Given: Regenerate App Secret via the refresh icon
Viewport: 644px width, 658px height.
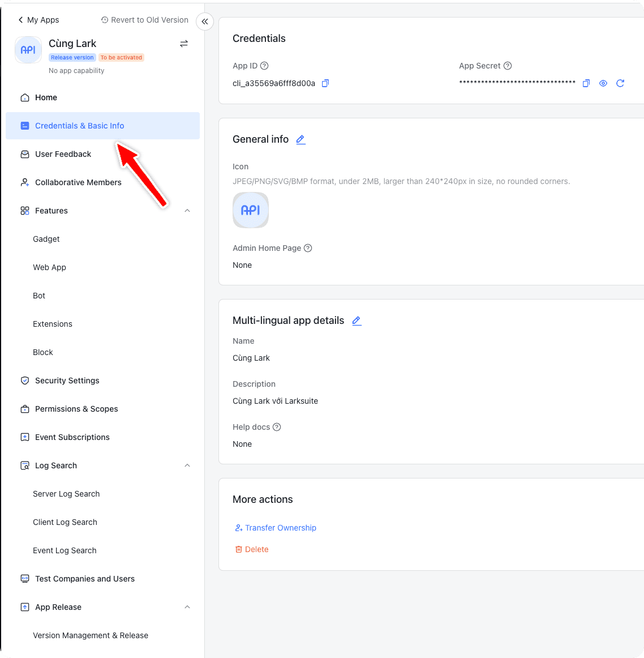Looking at the screenshot, I should [x=620, y=83].
